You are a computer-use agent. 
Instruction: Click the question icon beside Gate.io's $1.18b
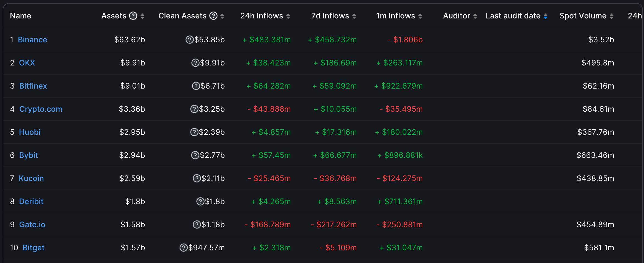click(x=197, y=225)
